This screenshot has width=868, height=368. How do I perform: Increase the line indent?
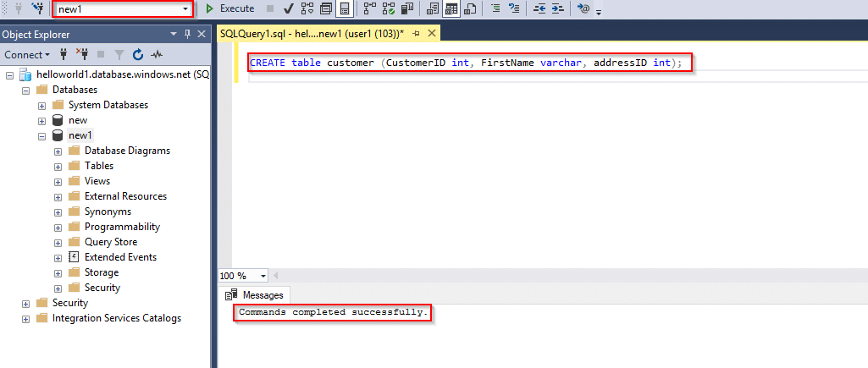click(x=557, y=8)
